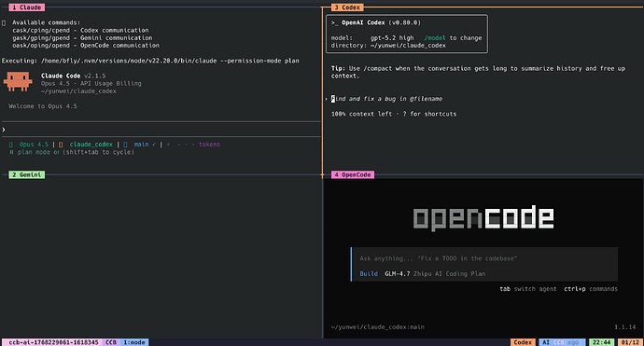Viewport: 644px width, 346px height.
Task: Select the '1 Claude' pane title
Action: click(27, 7)
